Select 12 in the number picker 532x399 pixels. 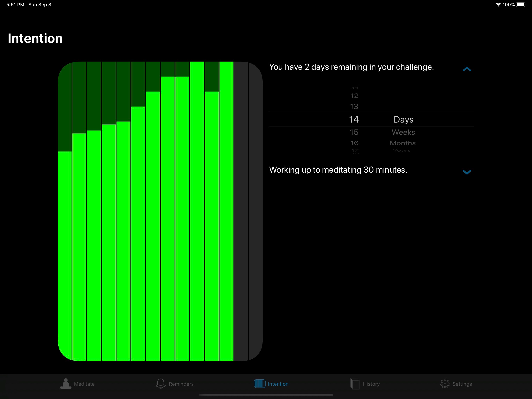[354, 95]
